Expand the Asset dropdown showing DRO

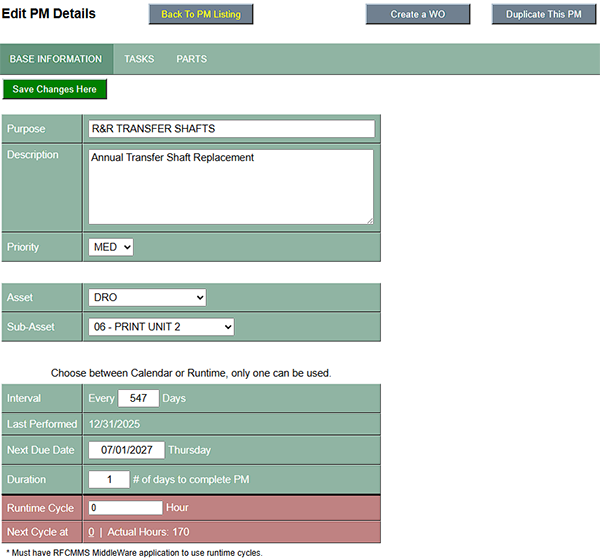(147, 298)
